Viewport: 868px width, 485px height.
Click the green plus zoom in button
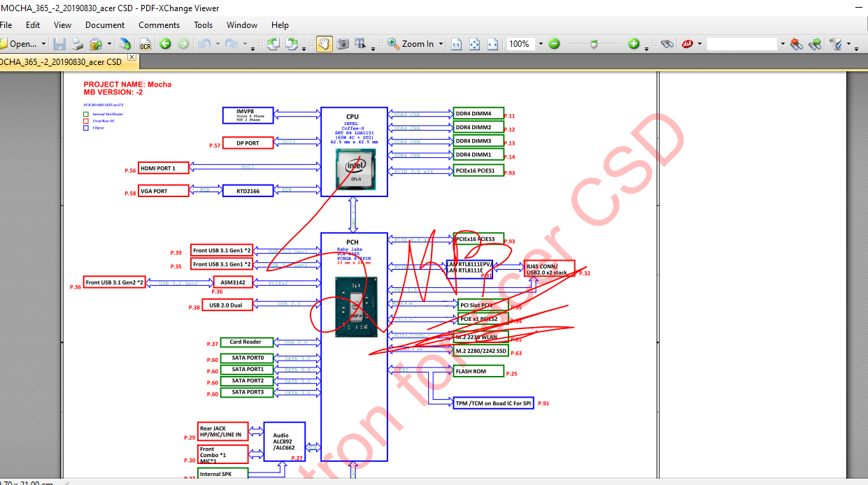[x=634, y=43]
